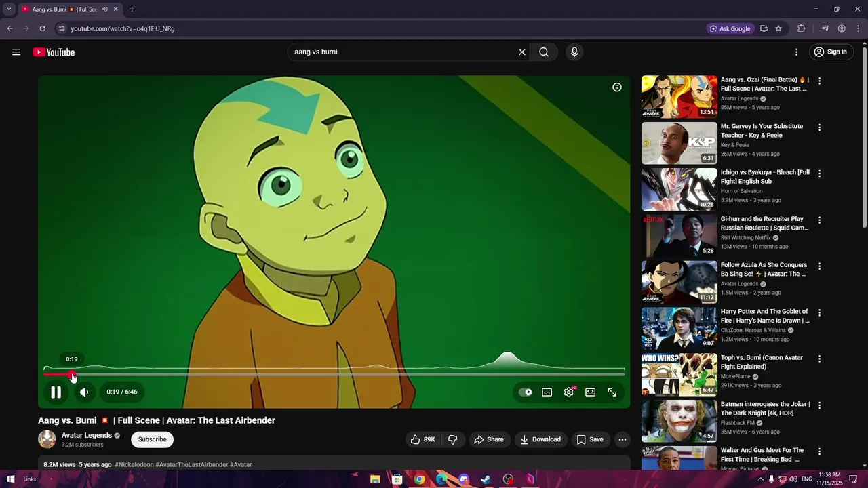The width and height of the screenshot is (868, 488).
Task: Go to the YouTube home logo
Action: [x=54, y=52]
